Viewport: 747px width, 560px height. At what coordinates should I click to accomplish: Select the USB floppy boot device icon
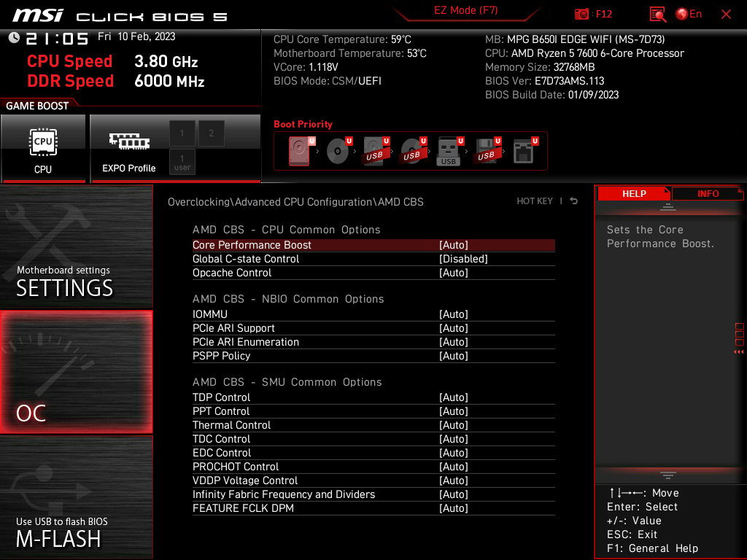487,151
